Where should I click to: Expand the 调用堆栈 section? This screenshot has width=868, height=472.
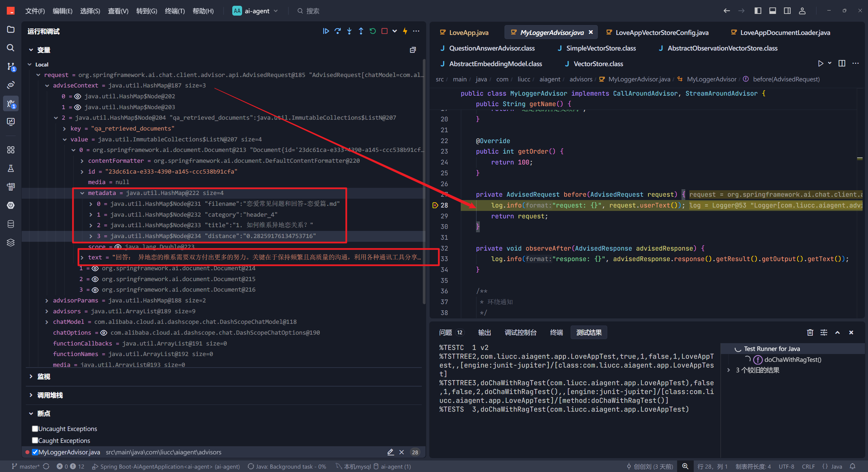click(50, 395)
